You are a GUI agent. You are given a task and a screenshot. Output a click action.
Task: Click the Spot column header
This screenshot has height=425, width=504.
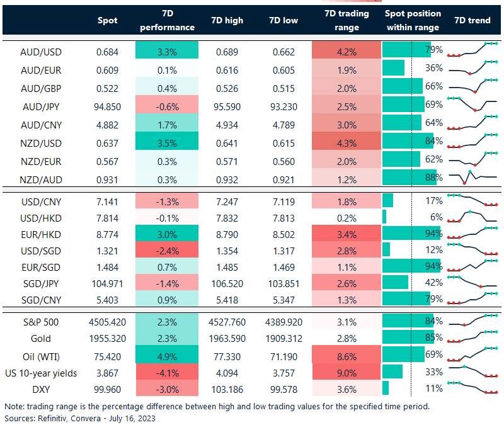[107, 20]
